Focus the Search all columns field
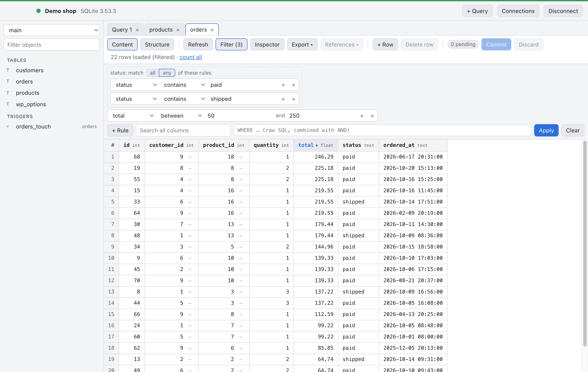The image size is (588, 372). (183, 130)
